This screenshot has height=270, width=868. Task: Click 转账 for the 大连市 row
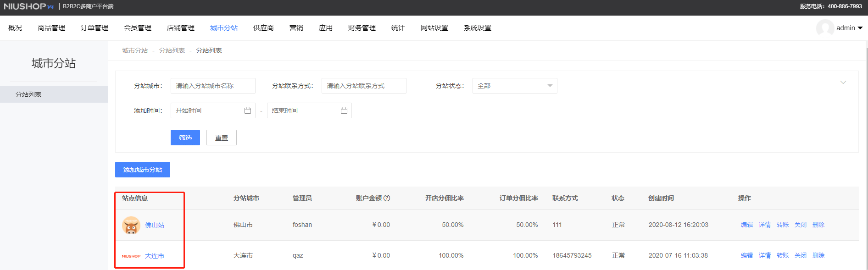coord(783,255)
